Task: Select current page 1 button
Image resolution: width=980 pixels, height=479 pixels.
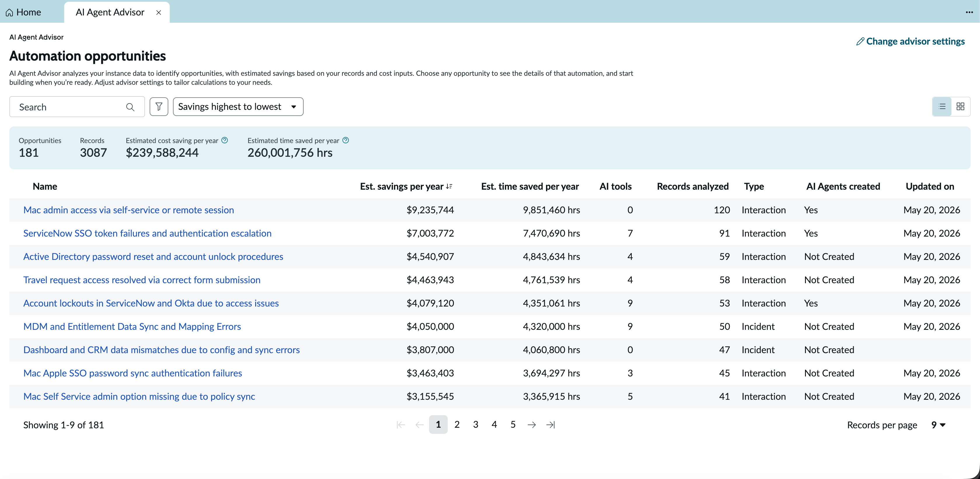Action: click(x=438, y=425)
